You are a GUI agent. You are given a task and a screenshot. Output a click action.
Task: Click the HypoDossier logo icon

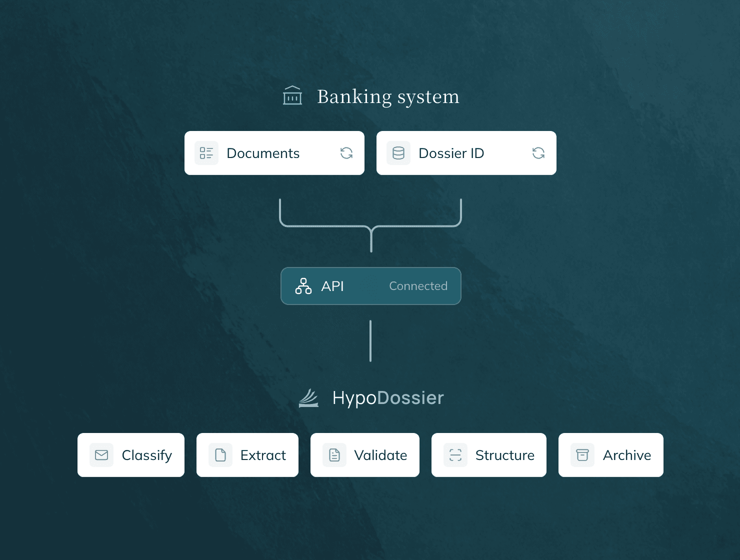[x=309, y=398]
